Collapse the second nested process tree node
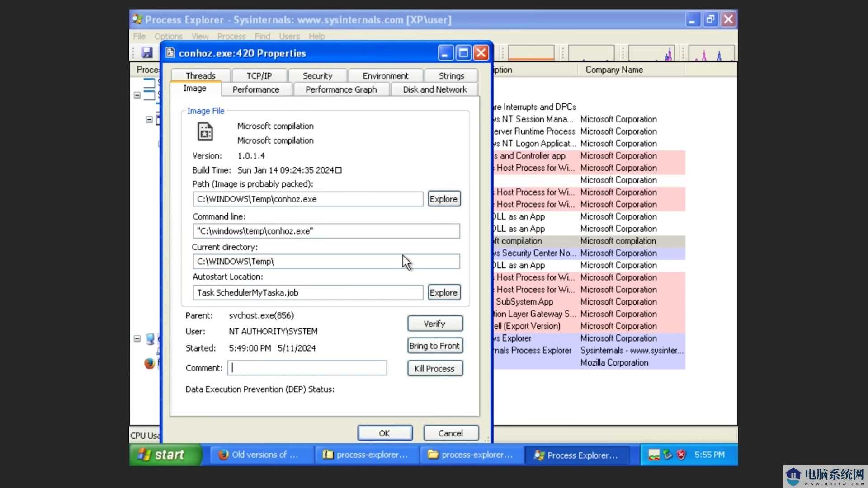868x488 pixels. (149, 120)
